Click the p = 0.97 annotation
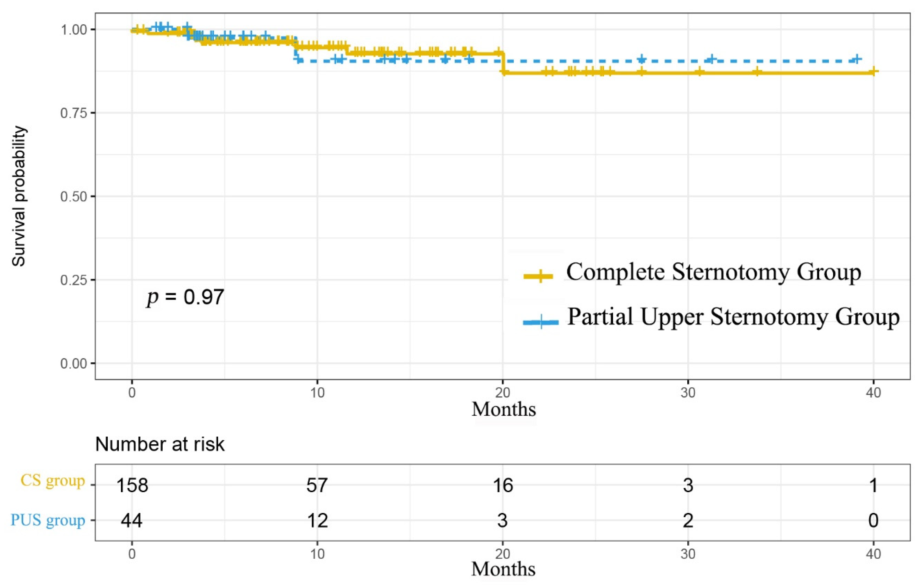The image size is (924, 587). tap(185, 297)
